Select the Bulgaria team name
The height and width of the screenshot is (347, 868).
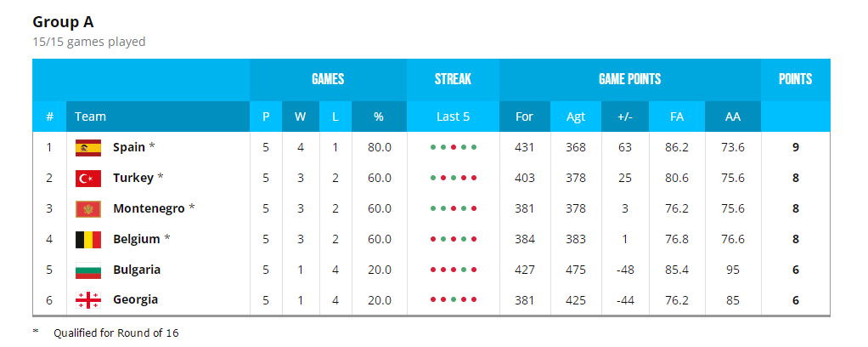pos(137,270)
